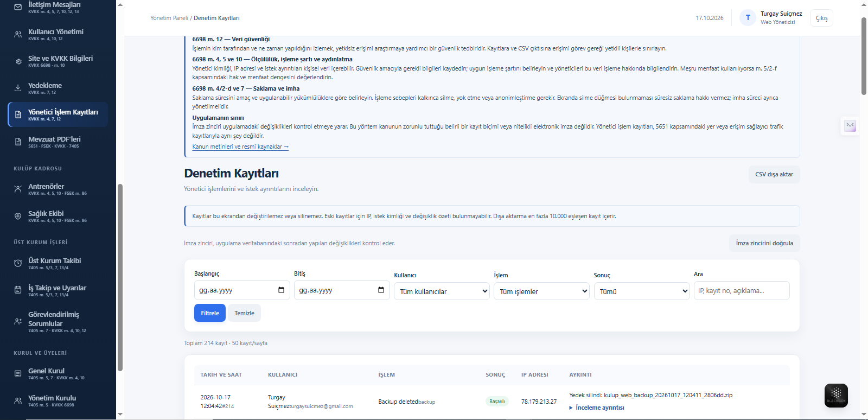Click the main page vertical scrollbar thumb
The image size is (868, 420).
coord(864,56)
